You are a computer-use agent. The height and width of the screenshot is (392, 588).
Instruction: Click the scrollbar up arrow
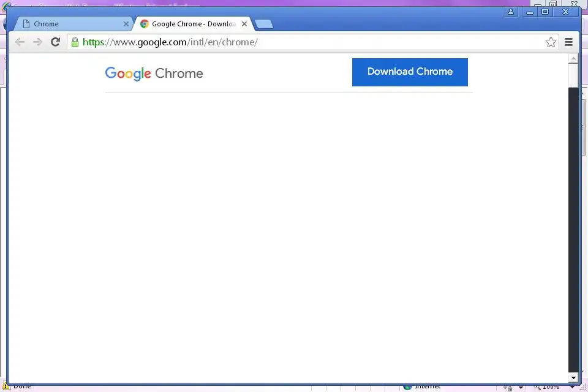point(573,59)
